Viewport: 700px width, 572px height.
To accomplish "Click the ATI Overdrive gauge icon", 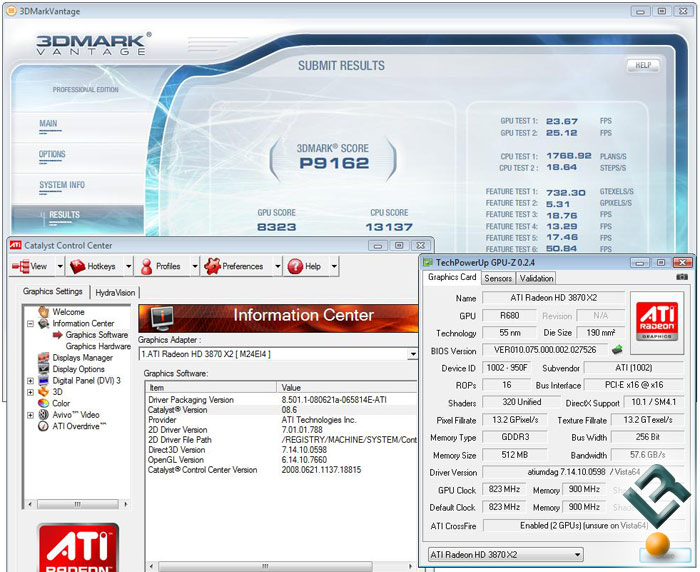I will (43, 426).
